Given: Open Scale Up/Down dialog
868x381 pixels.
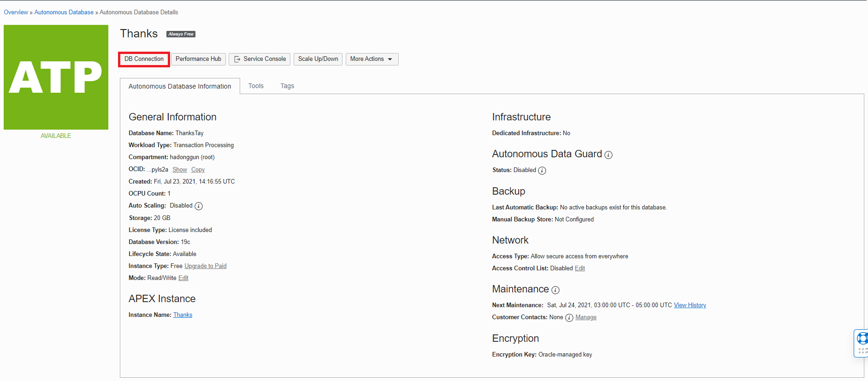Looking at the screenshot, I should (318, 59).
